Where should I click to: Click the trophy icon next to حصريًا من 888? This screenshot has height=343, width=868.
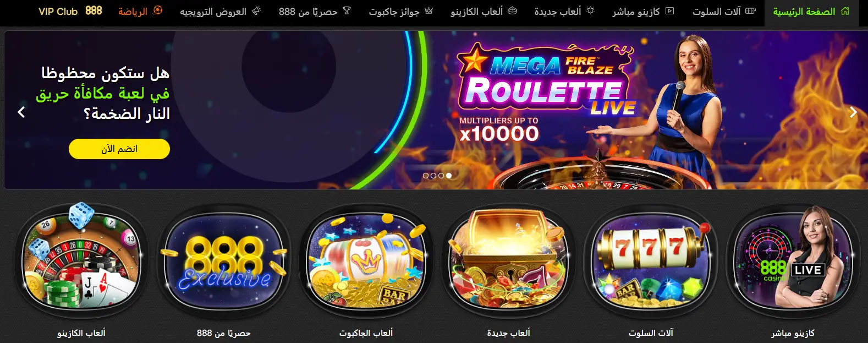(x=347, y=10)
